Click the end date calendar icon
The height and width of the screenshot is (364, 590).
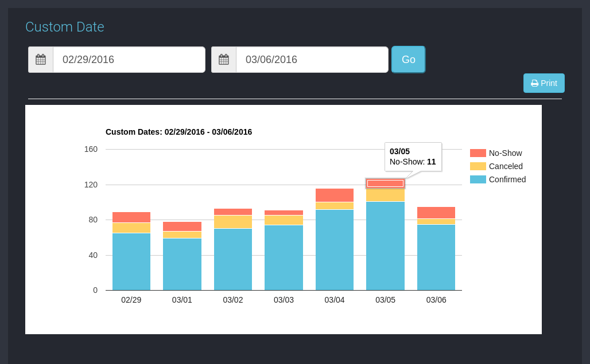(224, 60)
